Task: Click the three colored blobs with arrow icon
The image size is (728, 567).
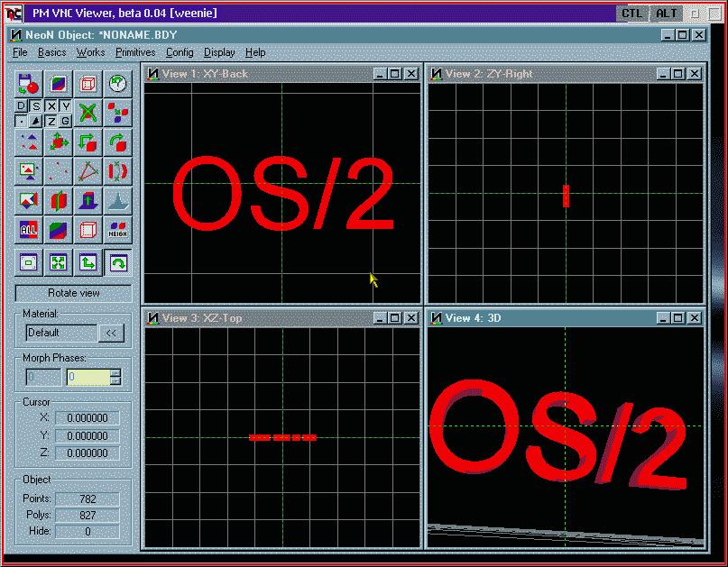Action: click(117, 113)
